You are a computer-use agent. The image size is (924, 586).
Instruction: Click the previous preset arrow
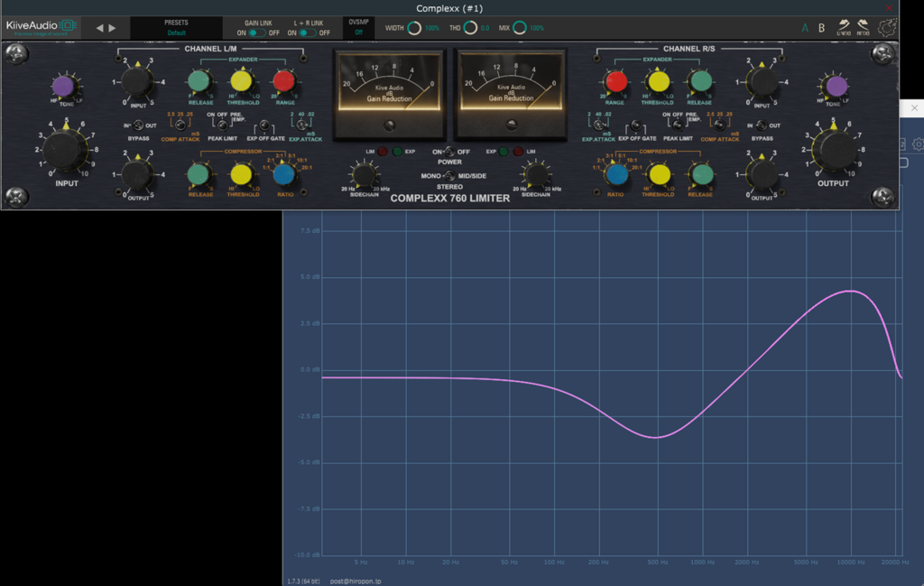tap(99, 28)
